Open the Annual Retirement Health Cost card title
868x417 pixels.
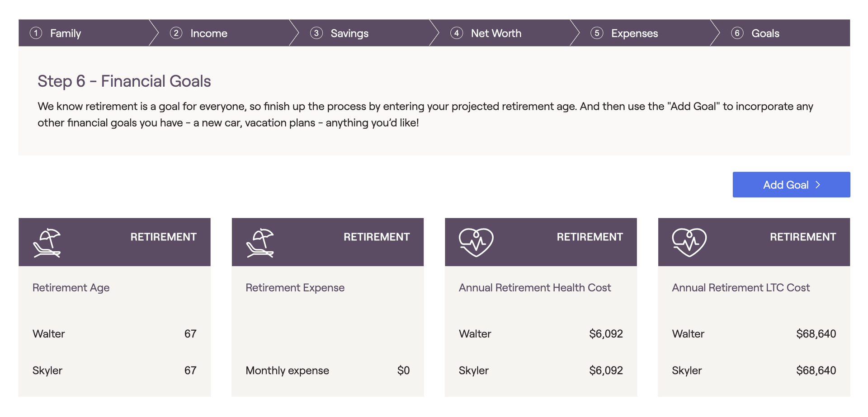pyautogui.click(x=535, y=288)
